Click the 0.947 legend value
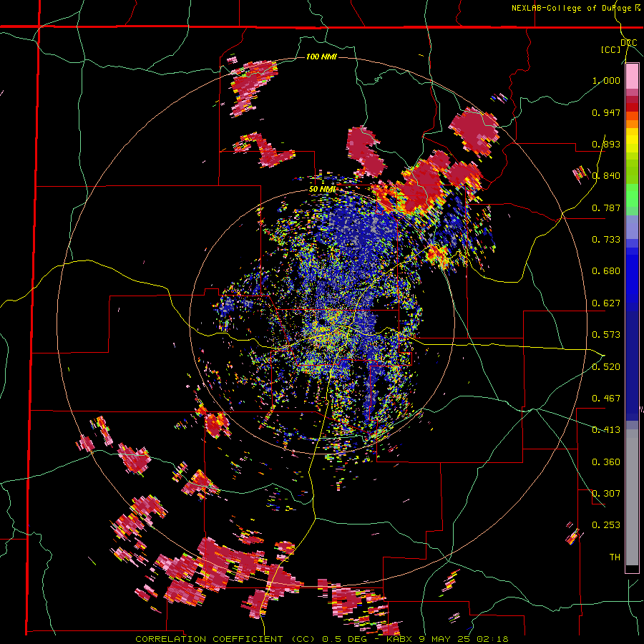Viewport: 644px width, 644px height. tap(606, 112)
